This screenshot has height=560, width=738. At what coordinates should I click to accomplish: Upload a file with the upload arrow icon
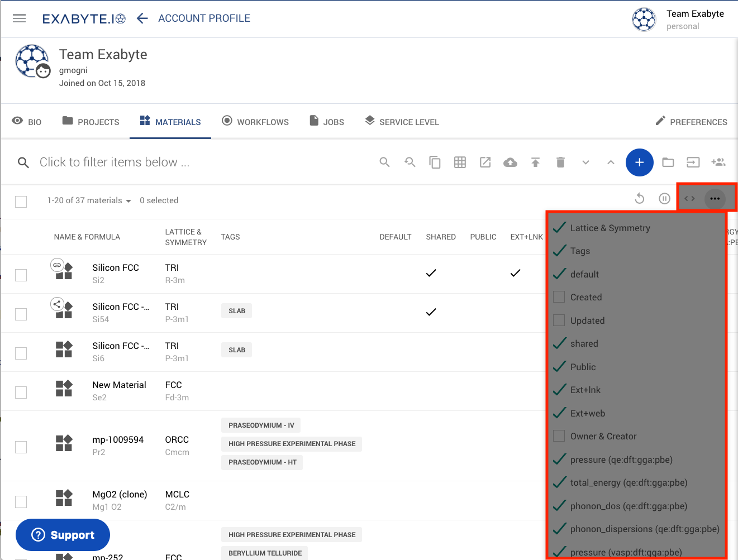535,162
